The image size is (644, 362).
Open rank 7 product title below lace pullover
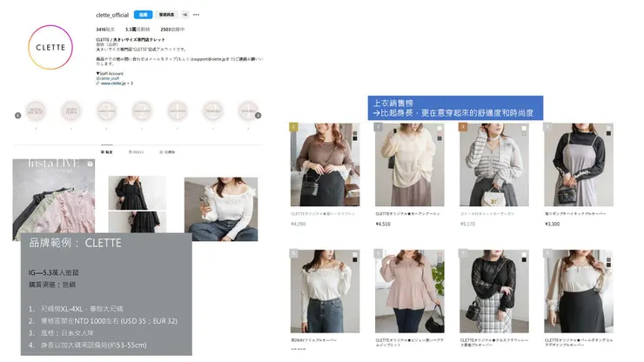(494, 342)
